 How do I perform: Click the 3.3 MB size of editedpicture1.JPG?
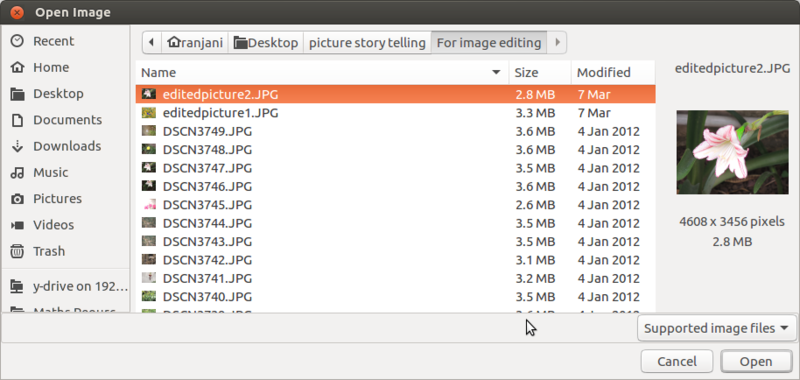point(535,113)
